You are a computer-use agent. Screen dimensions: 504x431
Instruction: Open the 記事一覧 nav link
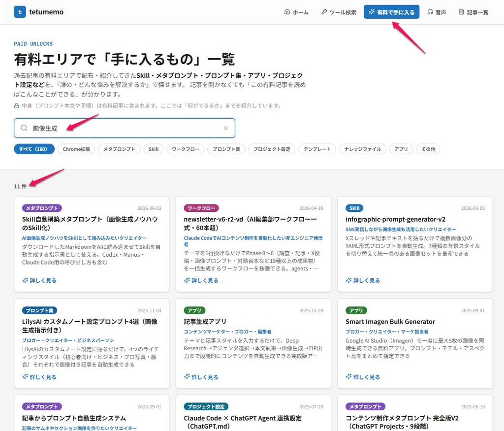[473, 12]
